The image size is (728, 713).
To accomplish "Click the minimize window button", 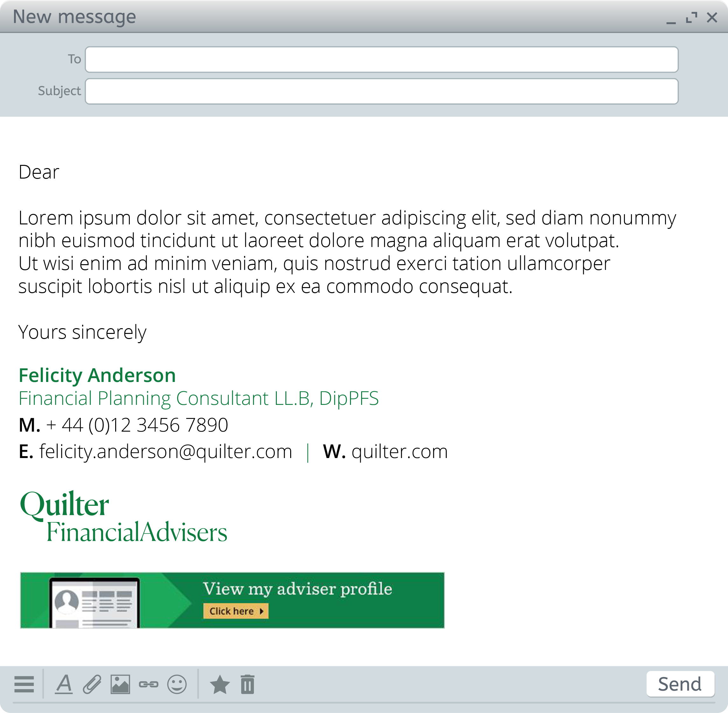I will point(670,18).
